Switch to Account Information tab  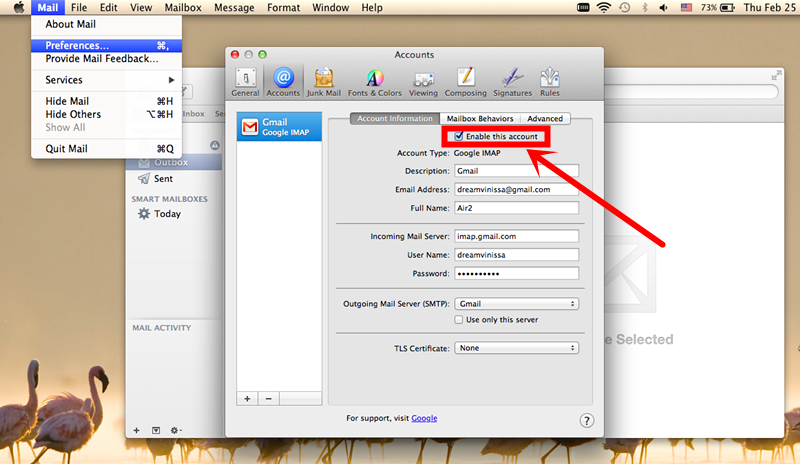[x=394, y=118]
